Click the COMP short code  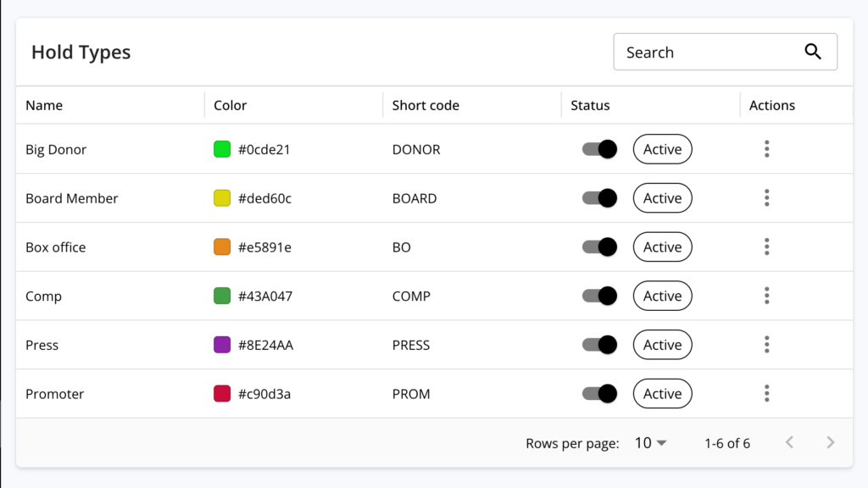point(411,296)
